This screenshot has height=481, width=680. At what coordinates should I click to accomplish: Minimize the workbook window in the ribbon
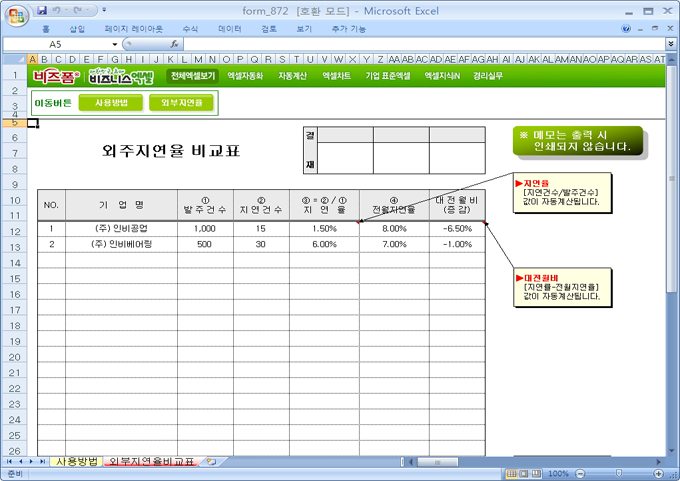(x=641, y=29)
